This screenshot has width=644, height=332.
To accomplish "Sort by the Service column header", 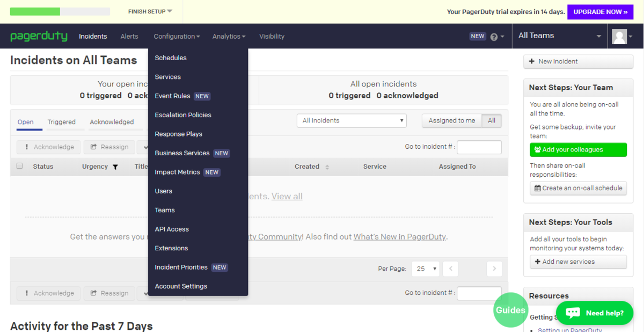I will click(375, 167).
